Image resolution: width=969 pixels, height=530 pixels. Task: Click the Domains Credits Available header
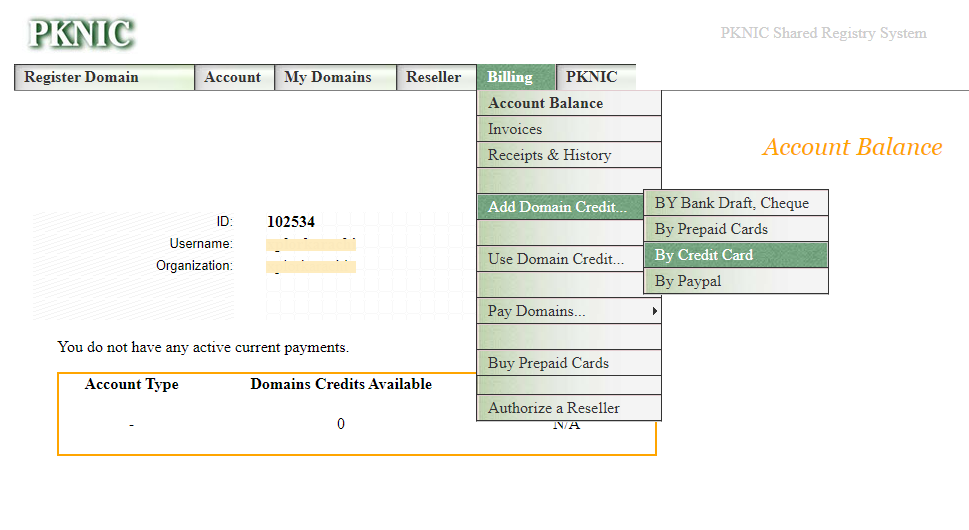(x=341, y=384)
